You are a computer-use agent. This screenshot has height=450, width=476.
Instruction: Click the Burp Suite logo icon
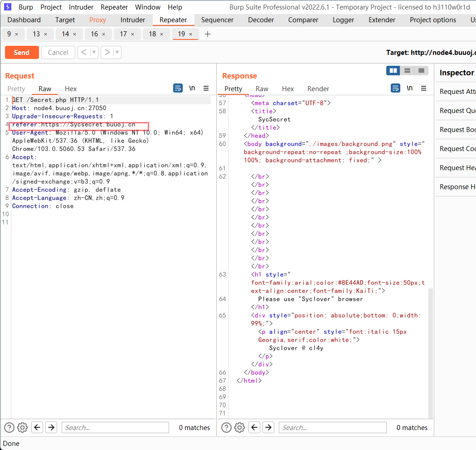tap(8, 7)
